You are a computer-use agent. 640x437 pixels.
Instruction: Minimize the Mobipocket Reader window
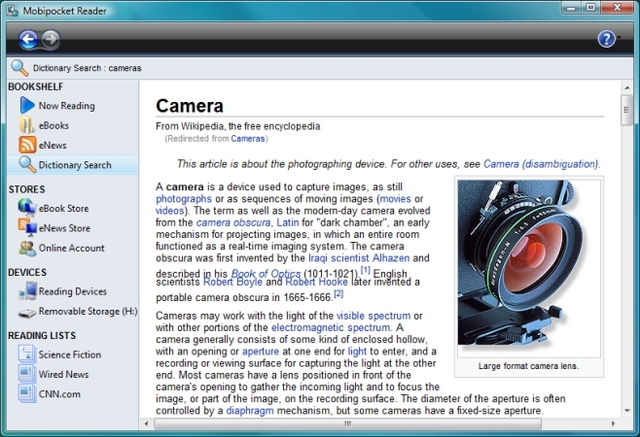[571, 7]
